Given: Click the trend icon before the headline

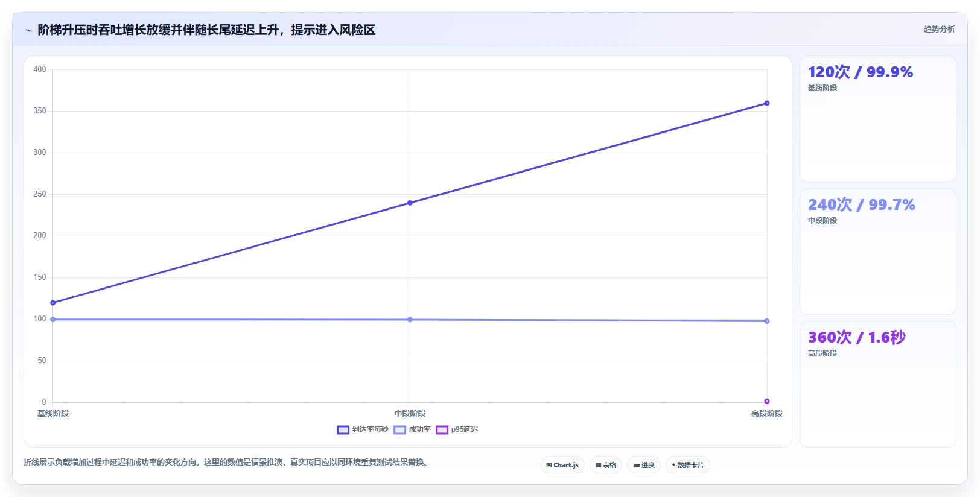Looking at the screenshot, I should tap(28, 30).
